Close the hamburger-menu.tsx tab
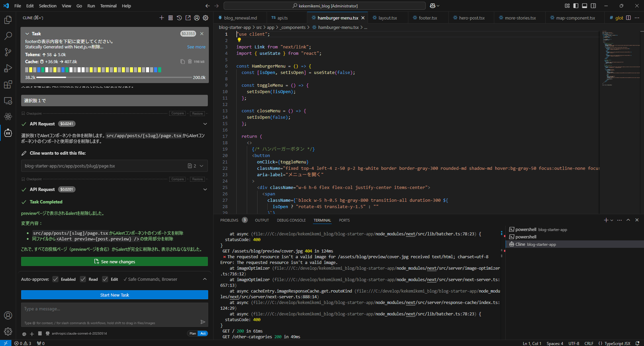 (363, 18)
